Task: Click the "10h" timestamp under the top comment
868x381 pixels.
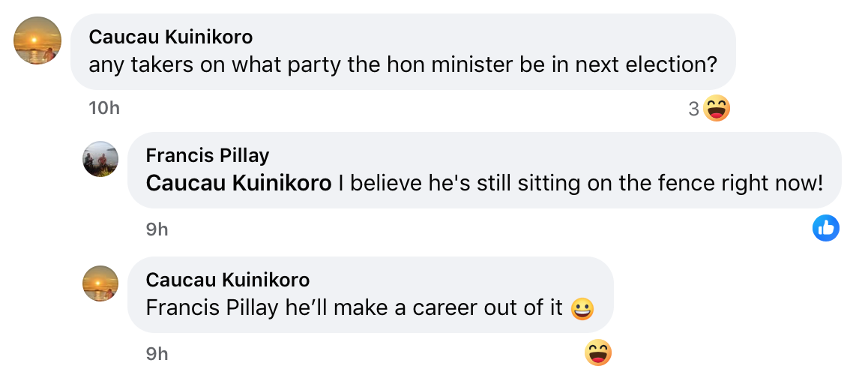Action: pyautogui.click(x=104, y=108)
